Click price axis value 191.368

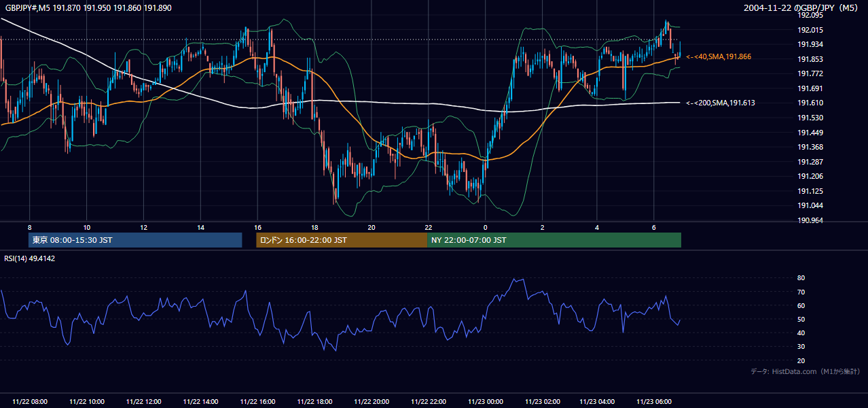point(810,147)
